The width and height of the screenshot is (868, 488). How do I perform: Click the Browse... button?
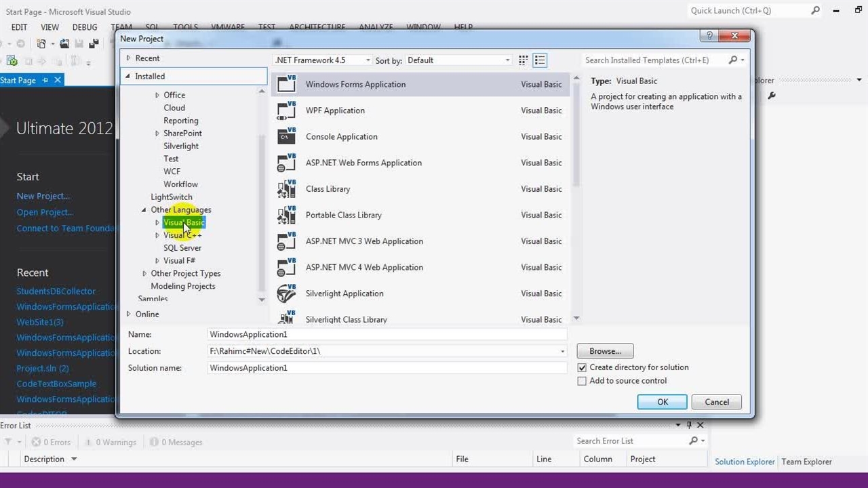click(605, 351)
